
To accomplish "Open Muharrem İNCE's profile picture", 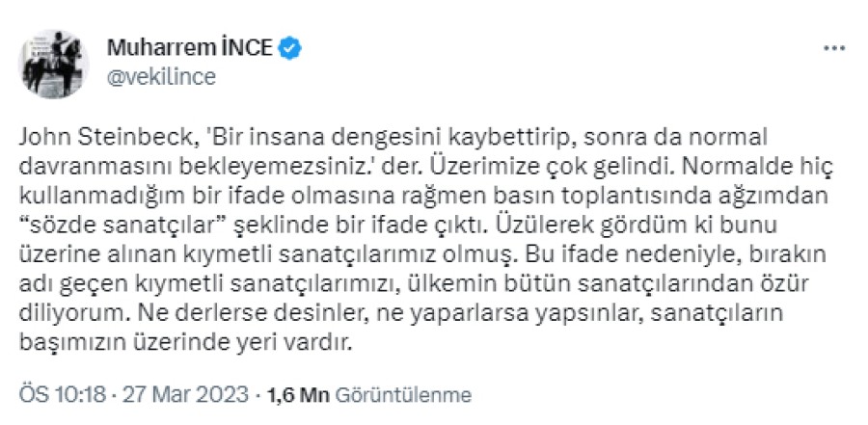I will coord(56,62).
